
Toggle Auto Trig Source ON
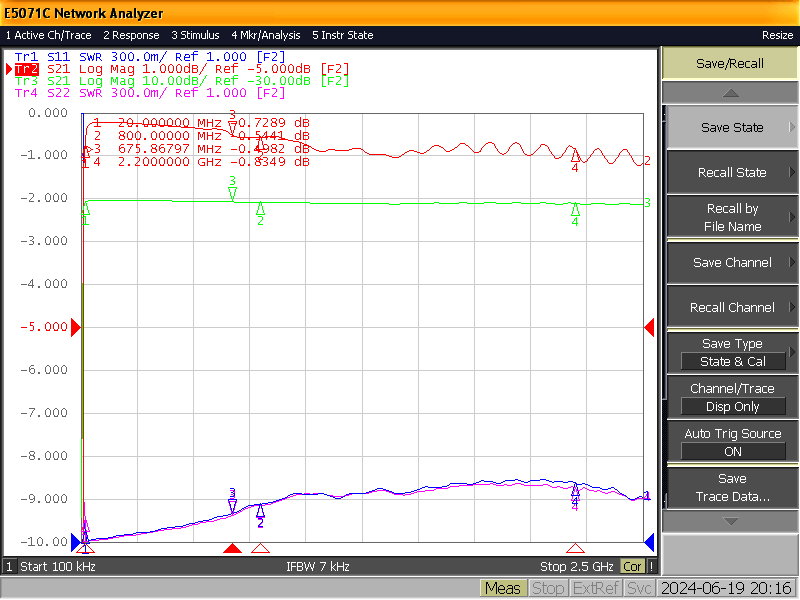[732, 442]
